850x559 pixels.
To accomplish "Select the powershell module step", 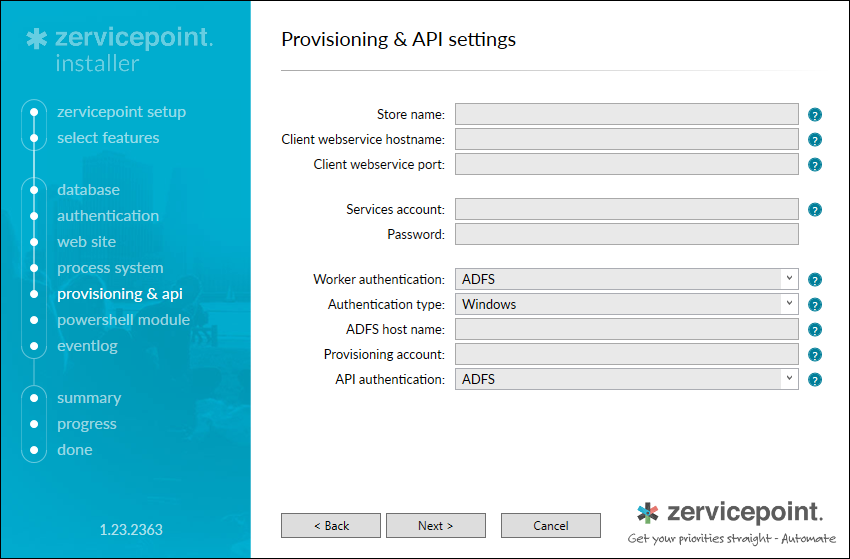I will pyautogui.click(x=123, y=320).
